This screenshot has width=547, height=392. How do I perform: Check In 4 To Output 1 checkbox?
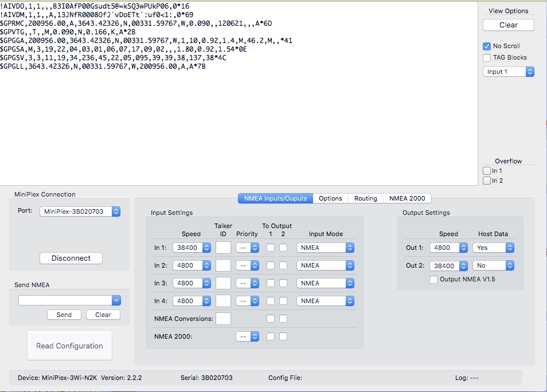(x=271, y=301)
